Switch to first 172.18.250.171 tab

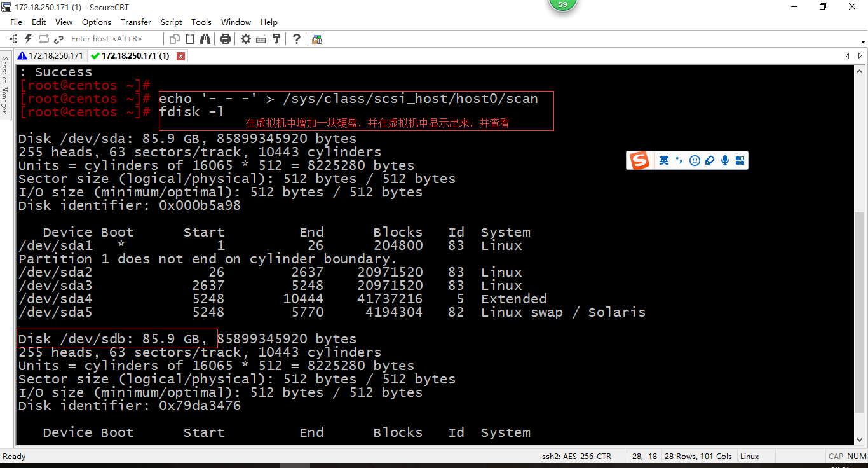click(x=51, y=56)
